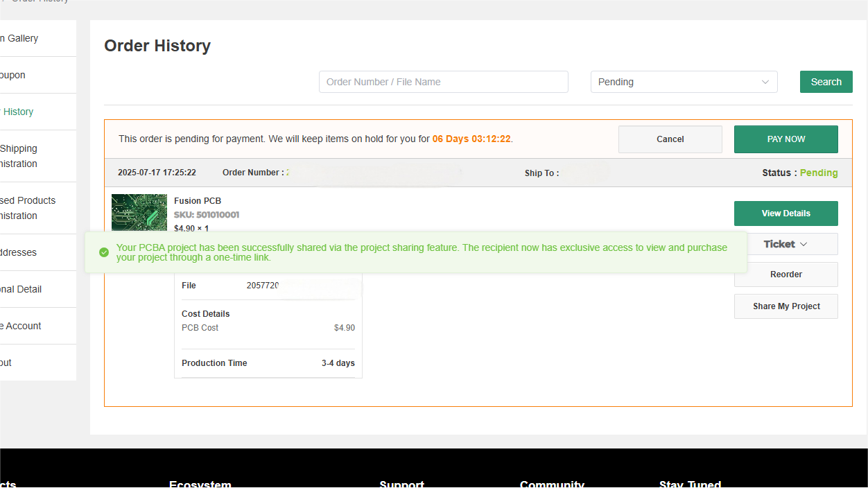The height and width of the screenshot is (488, 868).
Task: Click the green success checkmark icon
Action: pyautogui.click(x=104, y=252)
